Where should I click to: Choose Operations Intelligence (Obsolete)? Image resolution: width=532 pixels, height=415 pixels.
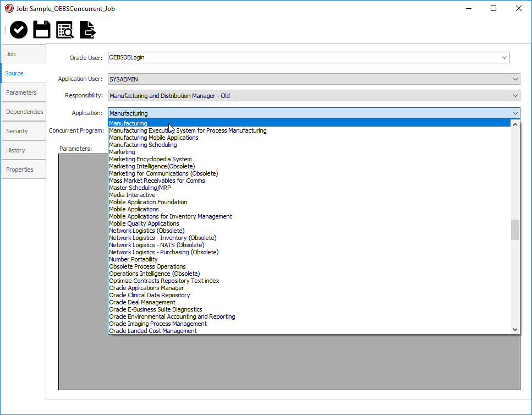click(309, 274)
